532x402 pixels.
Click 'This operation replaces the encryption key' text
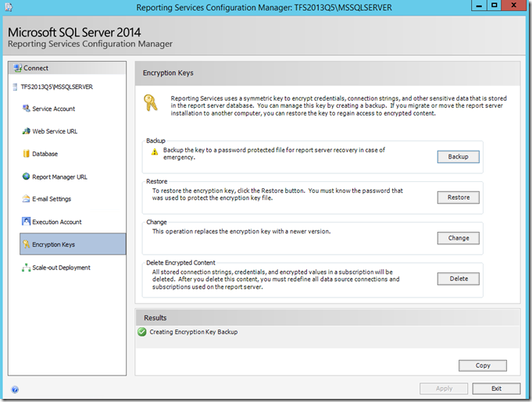tap(241, 232)
